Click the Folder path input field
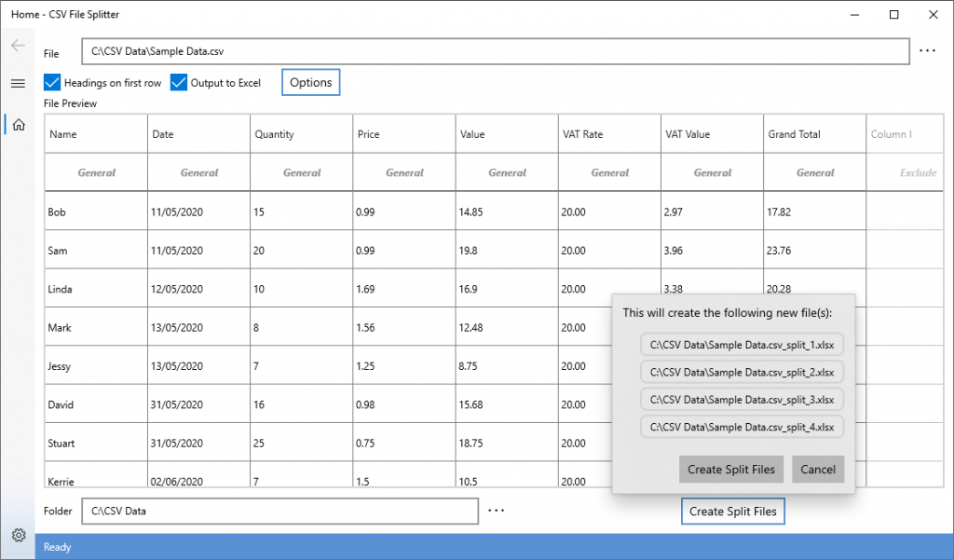Viewport: 954px width, 560px height. click(x=279, y=511)
